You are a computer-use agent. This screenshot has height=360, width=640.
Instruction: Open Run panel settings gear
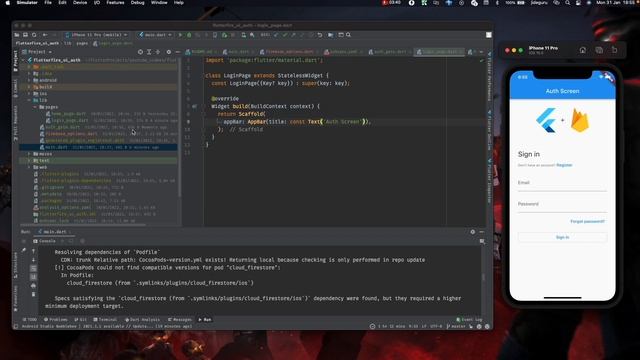click(x=473, y=232)
